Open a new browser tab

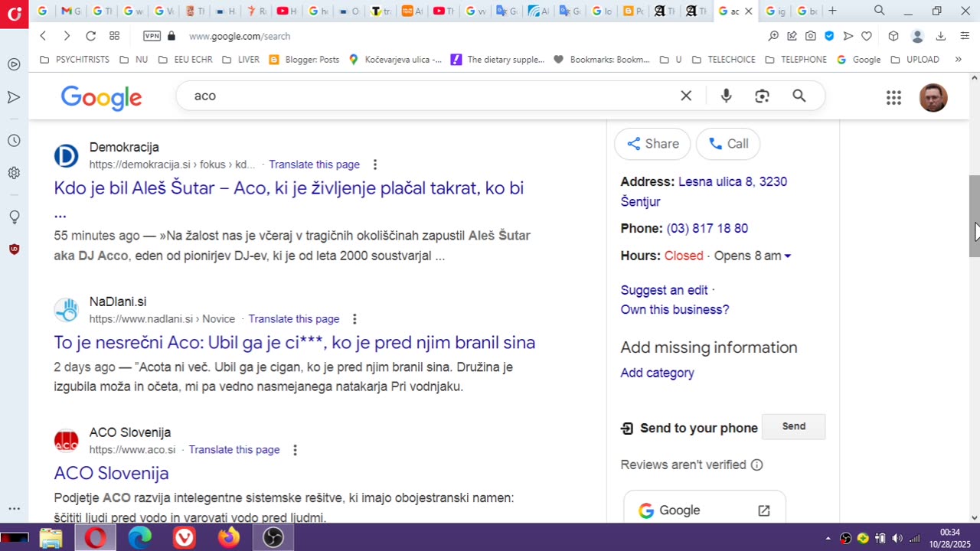(x=832, y=11)
